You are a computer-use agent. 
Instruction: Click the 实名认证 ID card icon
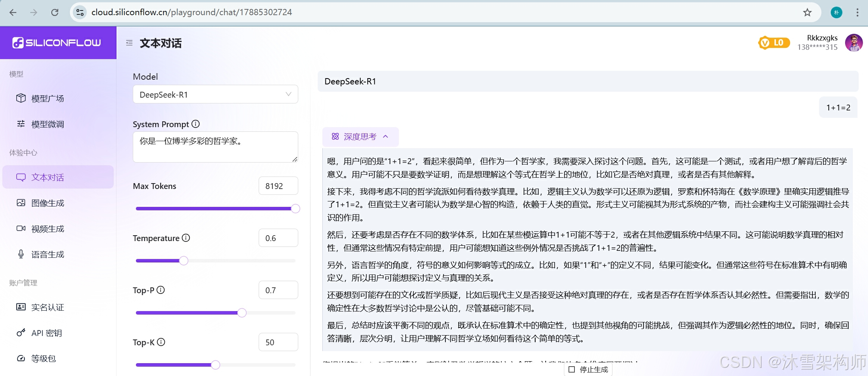21,307
